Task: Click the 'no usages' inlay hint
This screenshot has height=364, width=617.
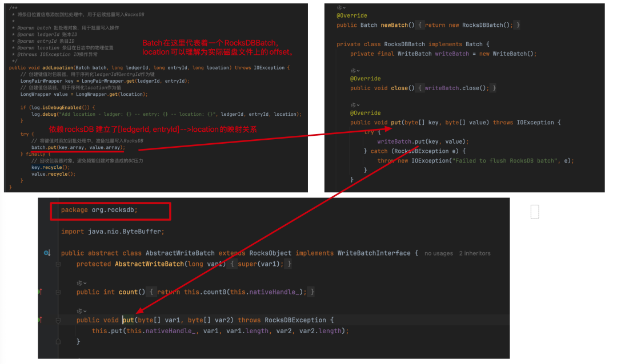Action: tap(438, 253)
